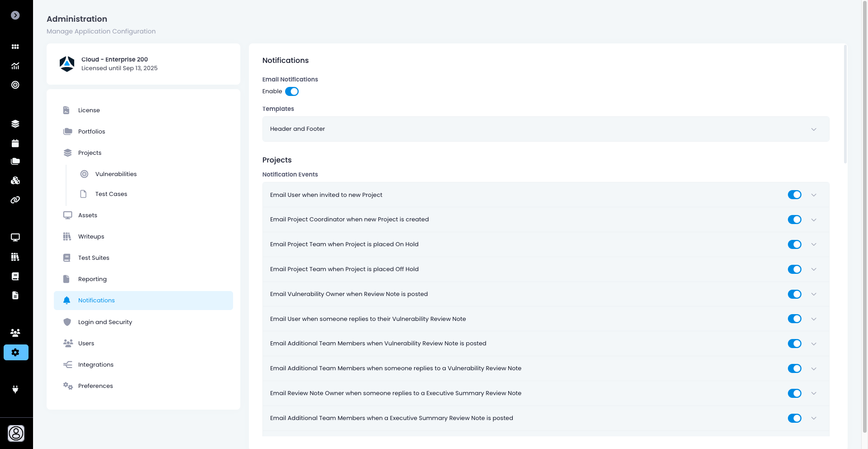Toggle 'Email Project Team when Project is placed On Hold'

pos(794,244)
